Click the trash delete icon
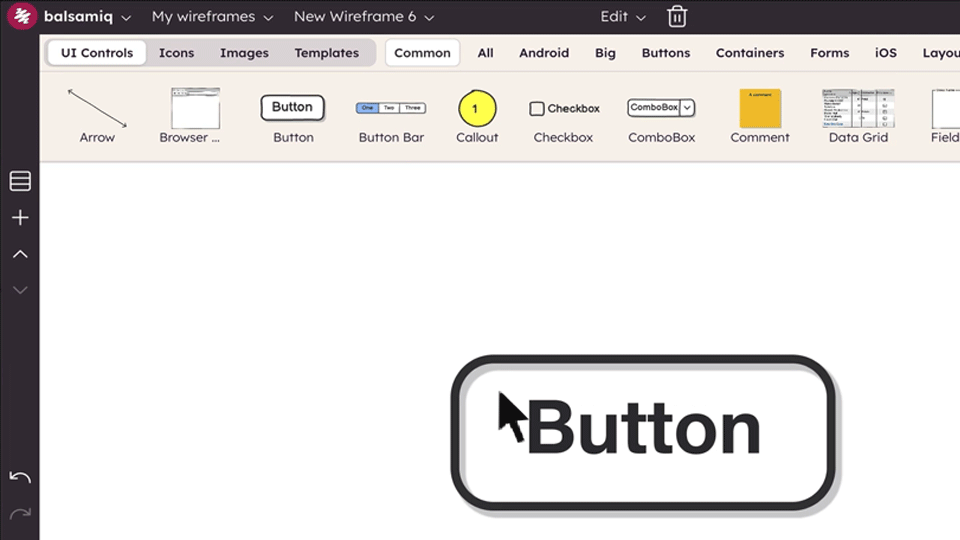The width and height of the screenshot is (960, 540). 677,17
